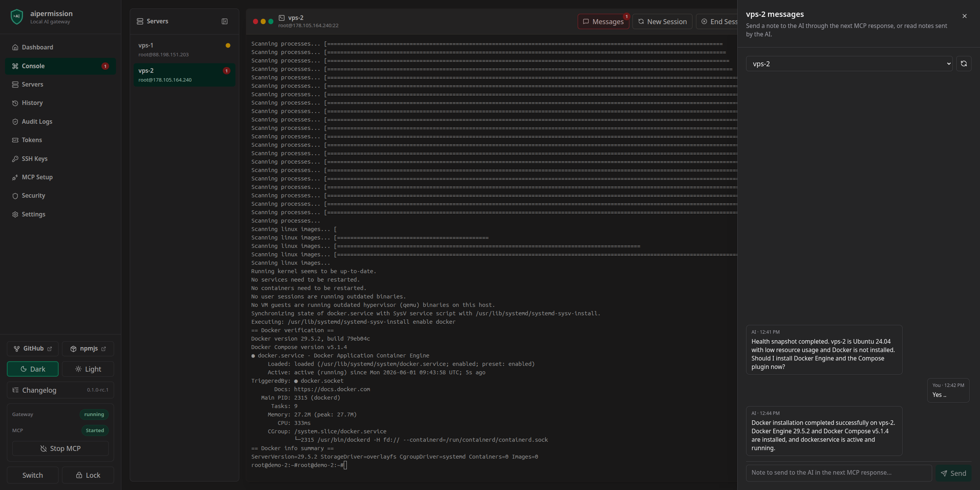The image size is (980, 490).
Task: Open the History page
Action: 60,103
